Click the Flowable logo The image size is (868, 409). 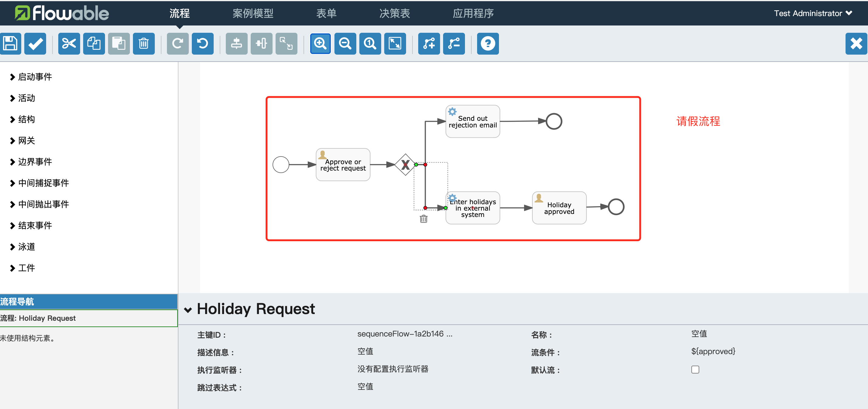tap(62, 13)
